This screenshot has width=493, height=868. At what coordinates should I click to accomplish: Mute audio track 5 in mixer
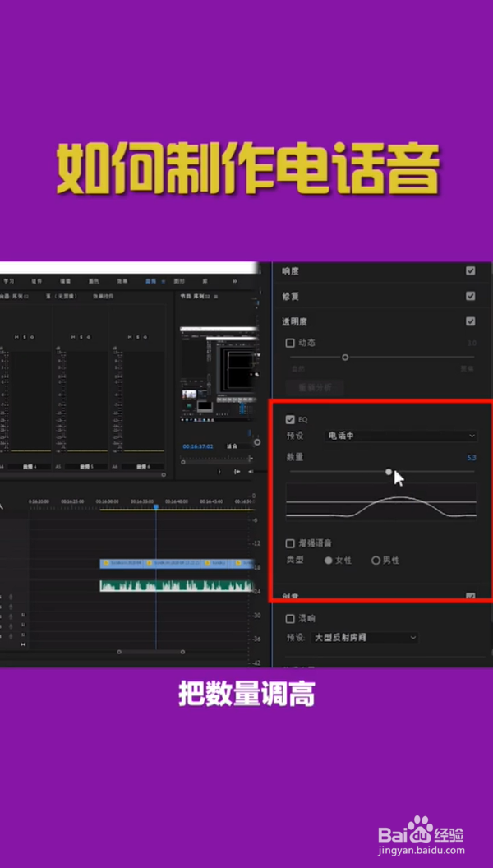point(73,337)
